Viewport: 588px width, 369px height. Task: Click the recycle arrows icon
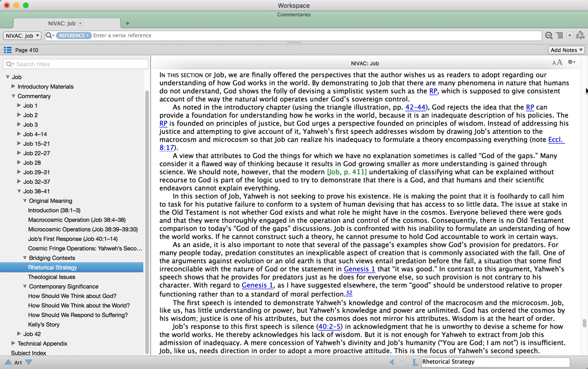580,36
